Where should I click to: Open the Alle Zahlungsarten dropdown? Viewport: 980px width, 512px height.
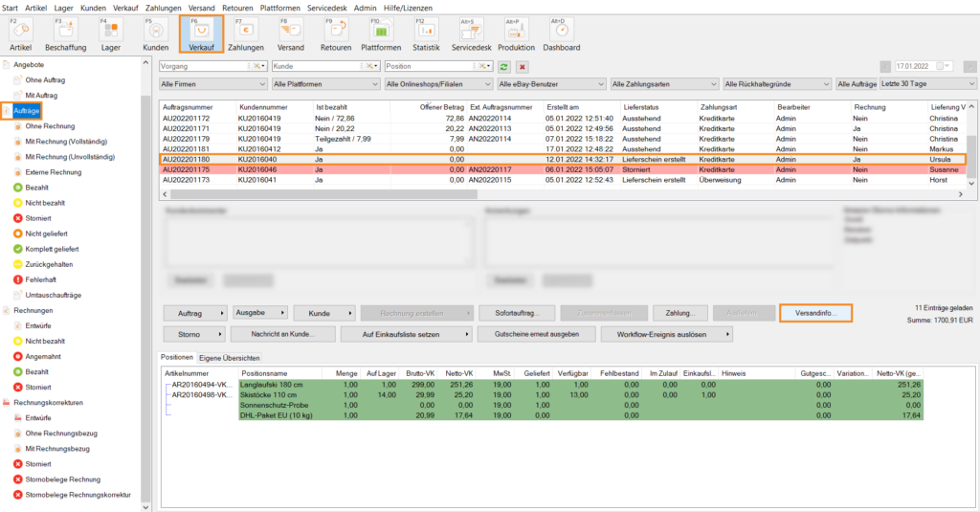tap(662, 84)
